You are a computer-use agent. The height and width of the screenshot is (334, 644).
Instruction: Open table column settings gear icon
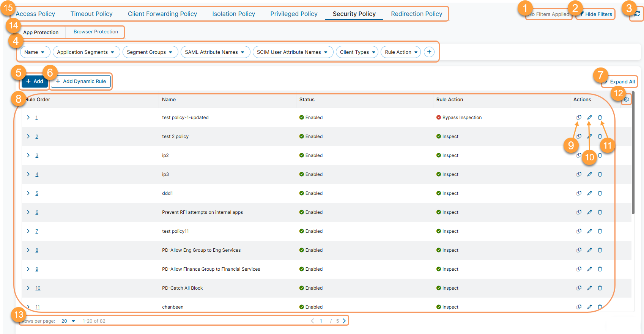(627, 100)
